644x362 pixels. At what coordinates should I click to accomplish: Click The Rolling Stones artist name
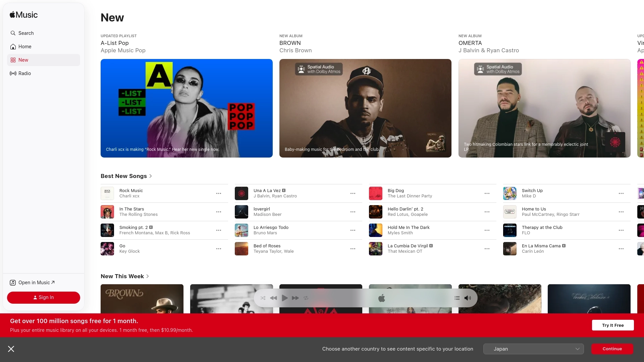[x=138, y=215]
